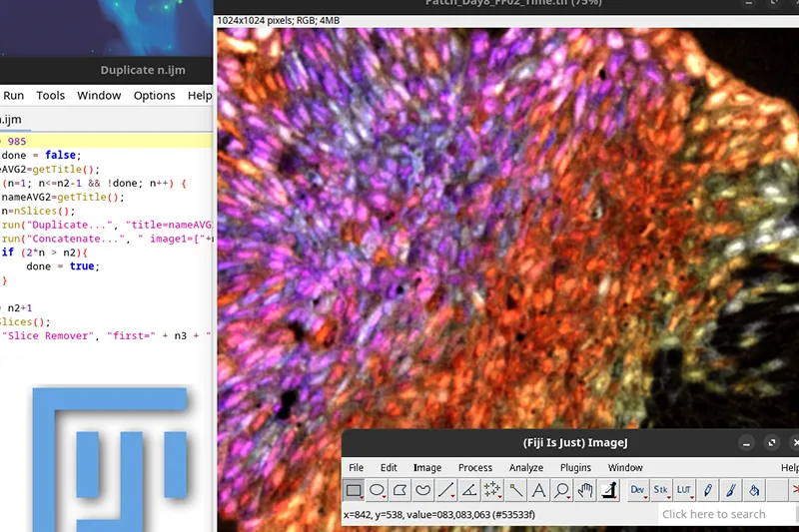Select the Text tool
Viewport: 799px width, 532px height.
(x=538, y=490)
